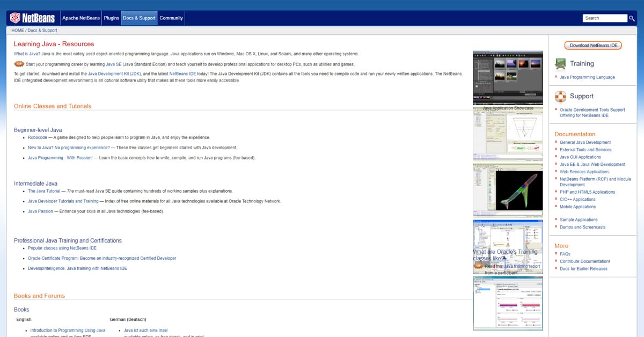Image resolution: width=644 pixels, height=337 pixels.
Task: Click the Training chalkboard icon
Action: click(560, 63)
